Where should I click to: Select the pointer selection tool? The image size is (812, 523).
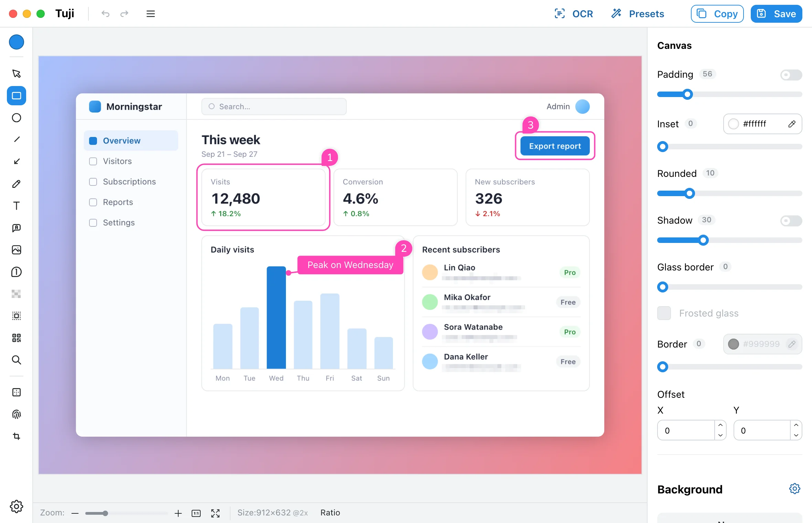[16, 73]
